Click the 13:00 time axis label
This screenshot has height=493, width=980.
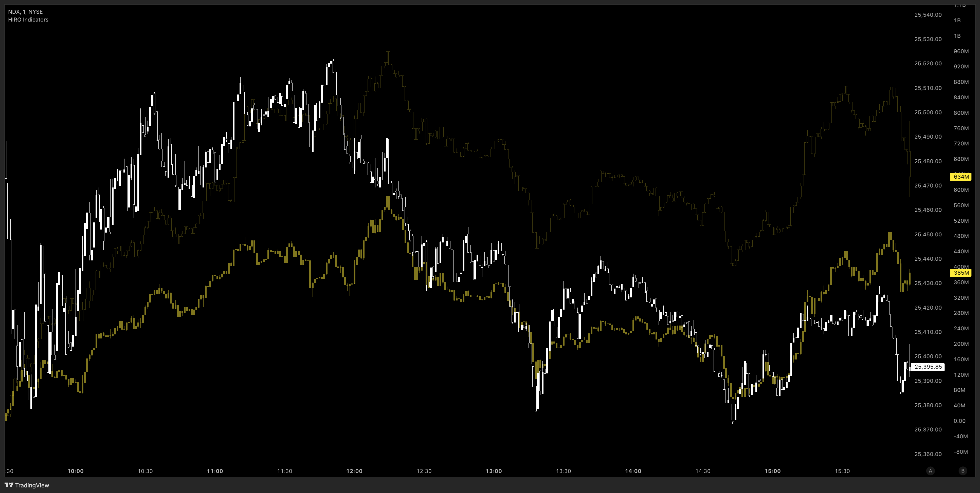[x=494, y=471]
